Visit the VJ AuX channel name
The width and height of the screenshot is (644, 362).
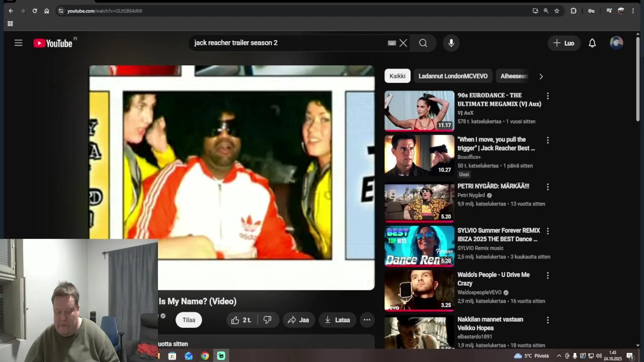pyautogui.click(x=465, y=113)
